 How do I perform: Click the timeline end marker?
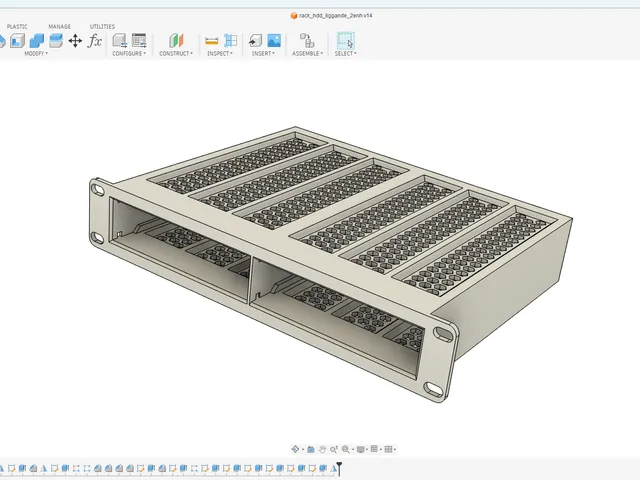(x=339, y=469)
